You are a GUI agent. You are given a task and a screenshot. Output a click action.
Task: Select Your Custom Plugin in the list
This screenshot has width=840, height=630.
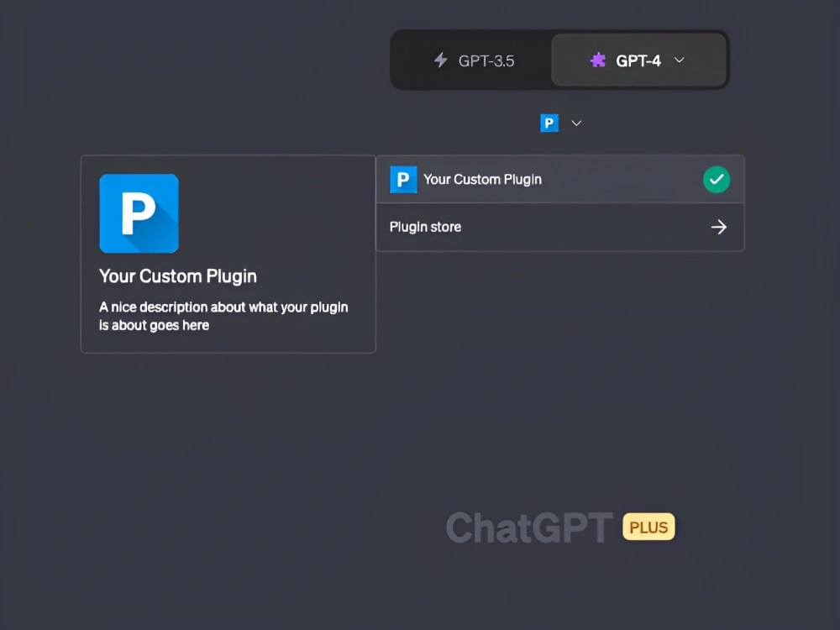point(559,180)
